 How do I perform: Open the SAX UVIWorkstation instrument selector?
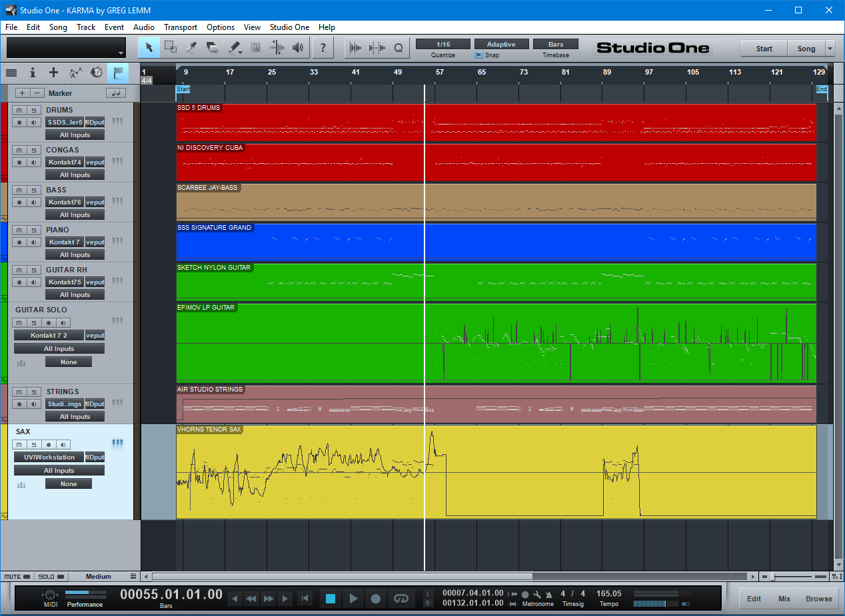[x=49, y=457]
